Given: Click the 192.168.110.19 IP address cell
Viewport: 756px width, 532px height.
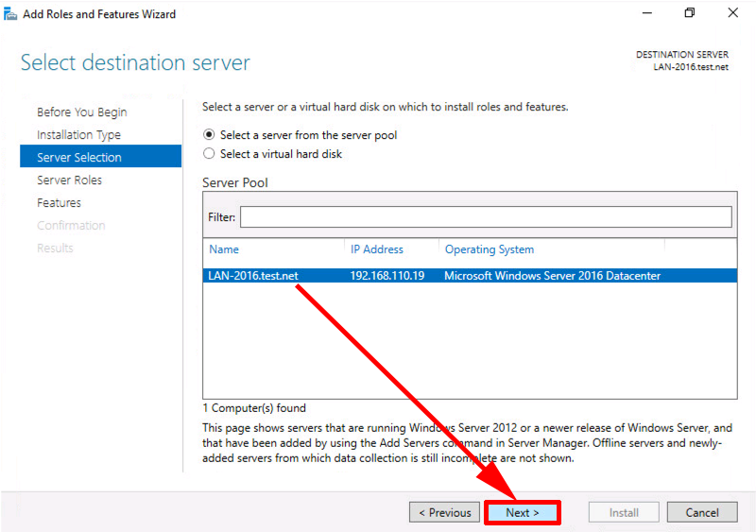Looking at the screenshot, I should (x=387, y=275).
